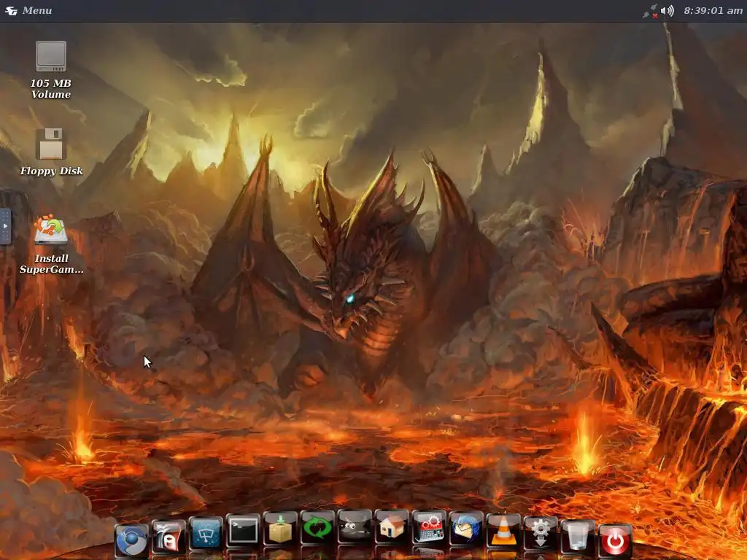Viewport: 747px width, 560px height.
Task: Open the red gears calculator utility icon
Action: pos(429,526)
